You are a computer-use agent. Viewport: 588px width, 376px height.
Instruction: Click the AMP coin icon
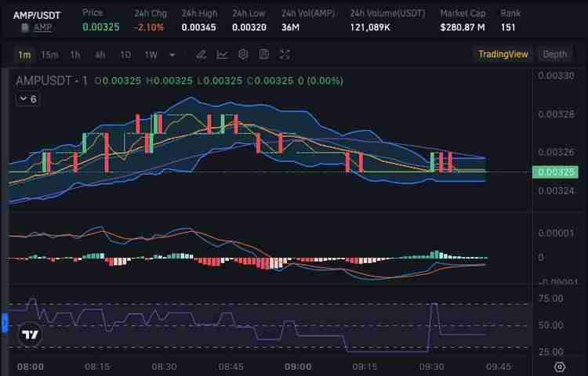25,27
